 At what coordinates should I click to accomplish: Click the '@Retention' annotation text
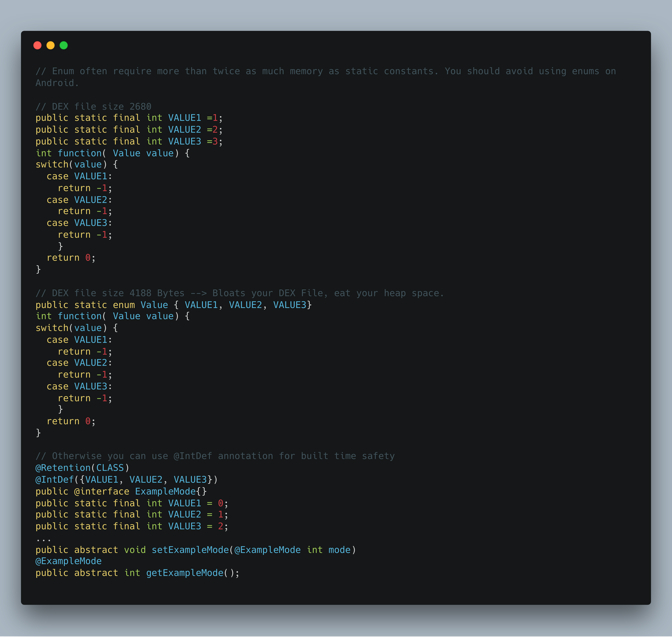point(63,468)
